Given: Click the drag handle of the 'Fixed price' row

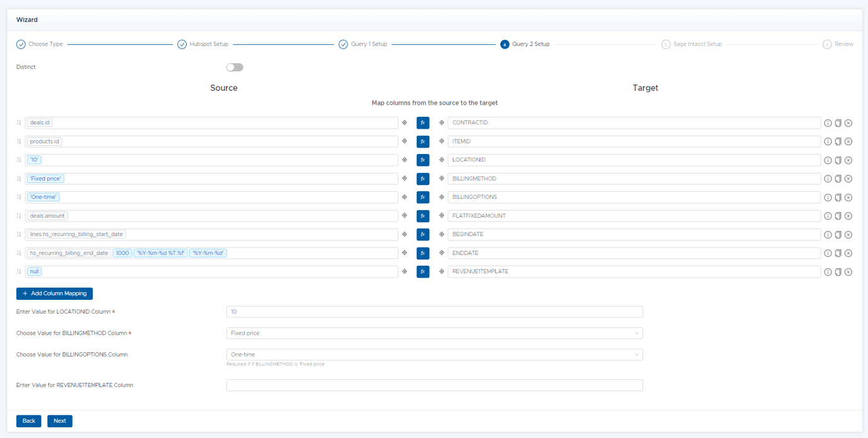Looking at the screenshot, I should pyautogui.click(x=19, y=179).
